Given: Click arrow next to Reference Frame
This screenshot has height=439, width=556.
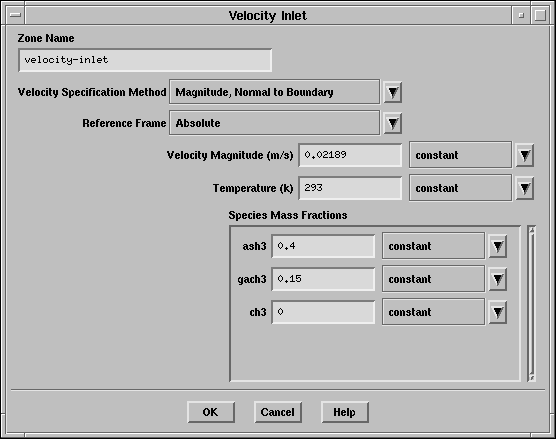Looking at the screenshot, I should tap(393, 123).
